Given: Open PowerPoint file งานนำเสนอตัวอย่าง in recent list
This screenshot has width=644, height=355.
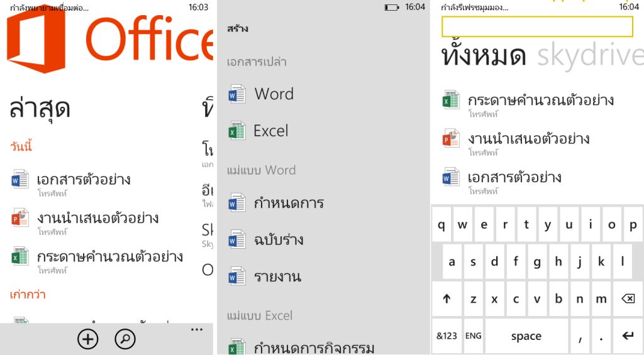Looking at the screenshot, I should (x=85, y=222).
